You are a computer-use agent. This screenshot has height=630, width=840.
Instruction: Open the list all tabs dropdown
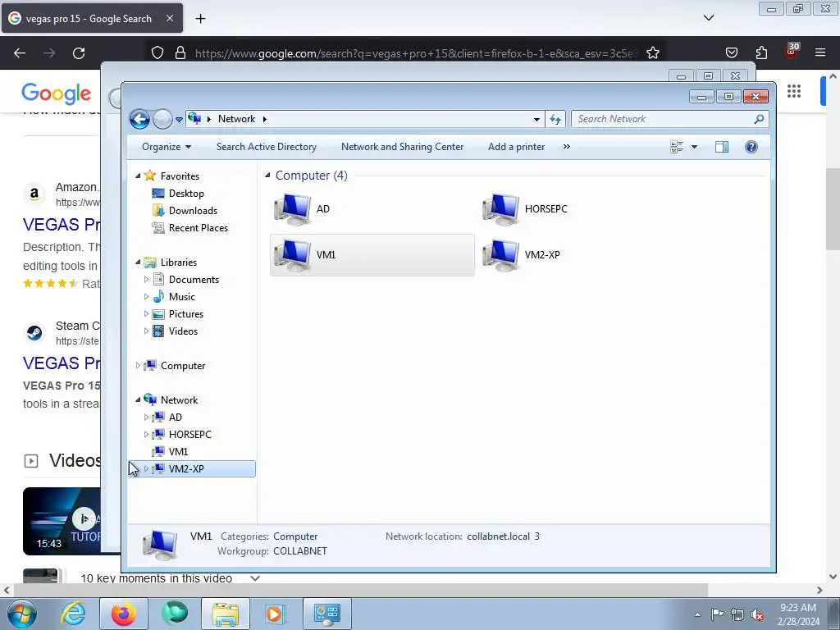tap(709, 18)
